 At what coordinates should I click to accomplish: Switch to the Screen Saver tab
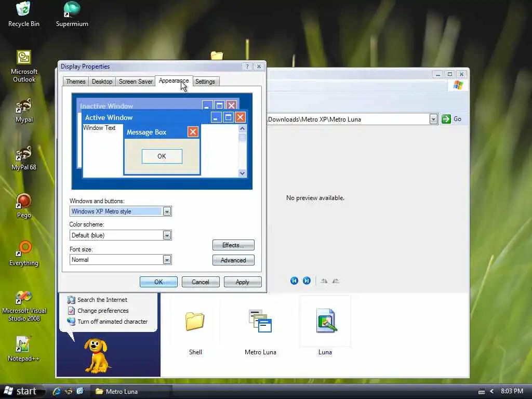click(136, 82)
